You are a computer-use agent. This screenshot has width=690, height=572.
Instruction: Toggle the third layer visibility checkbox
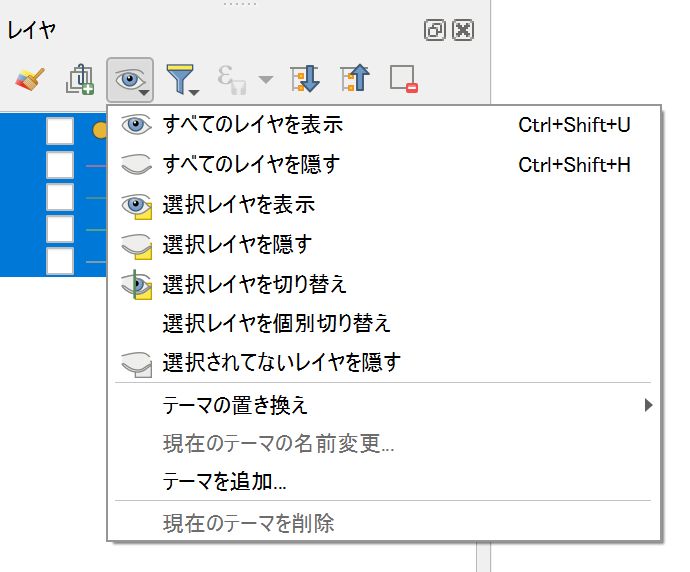pos(60,197)
